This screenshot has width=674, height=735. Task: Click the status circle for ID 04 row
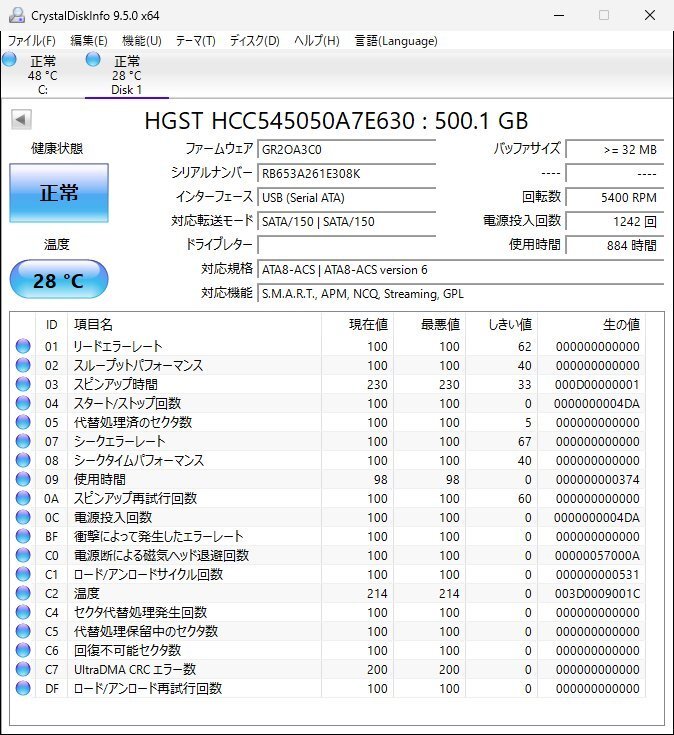[x=23, y=403]
